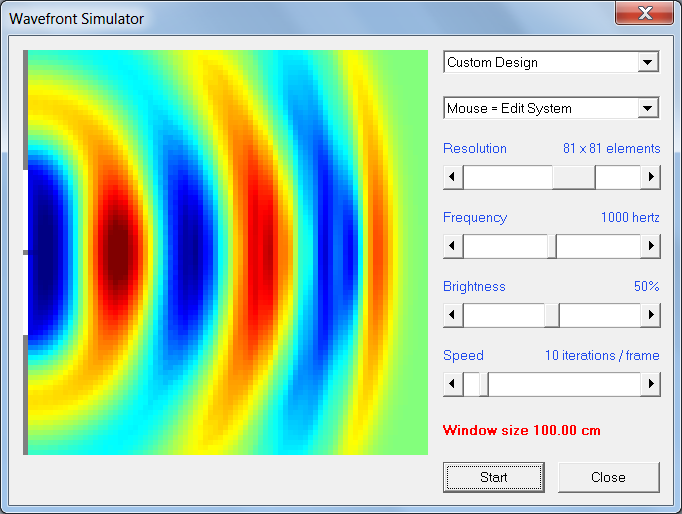Screen dimensions: 682x514
Task: Increase Brightness with right arrow
Action: (x=650, y=314)
